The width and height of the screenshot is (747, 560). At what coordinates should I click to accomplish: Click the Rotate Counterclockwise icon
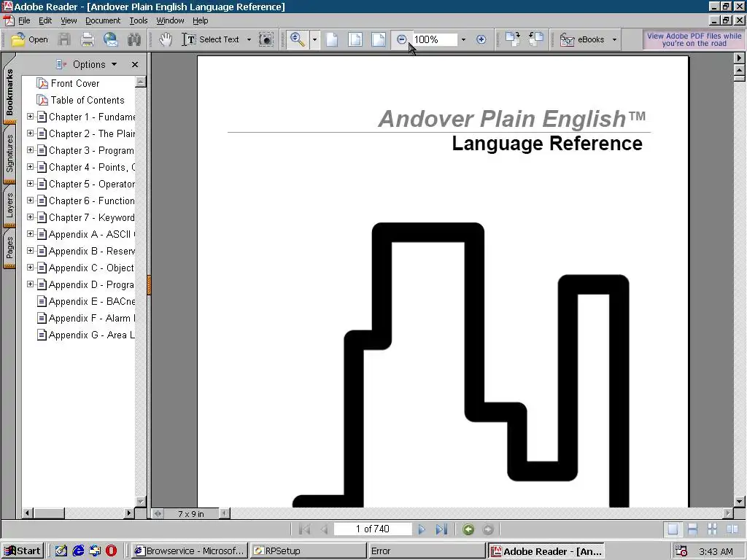point(536,39)
